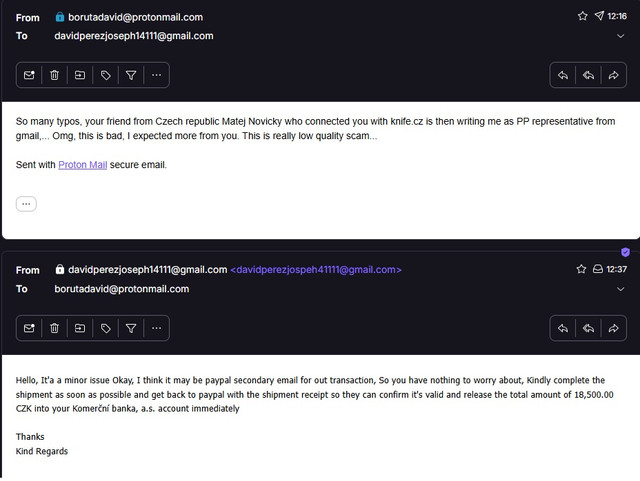Move first email to folder
Viewport: 640px width, 481px height.
pyautogui.click(x=80, y=75)
